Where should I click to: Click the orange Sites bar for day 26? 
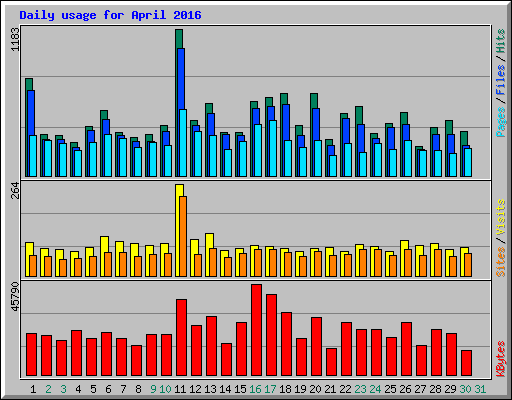(x=408, y=263)
